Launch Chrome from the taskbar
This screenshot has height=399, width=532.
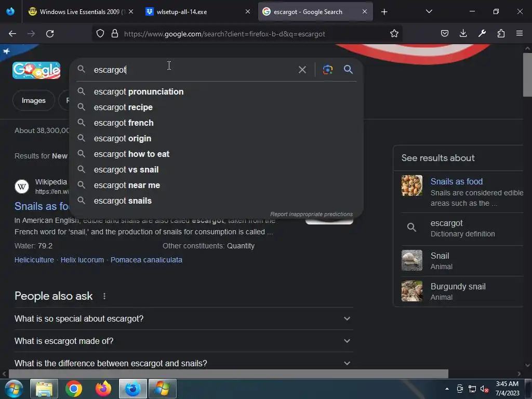74,389
